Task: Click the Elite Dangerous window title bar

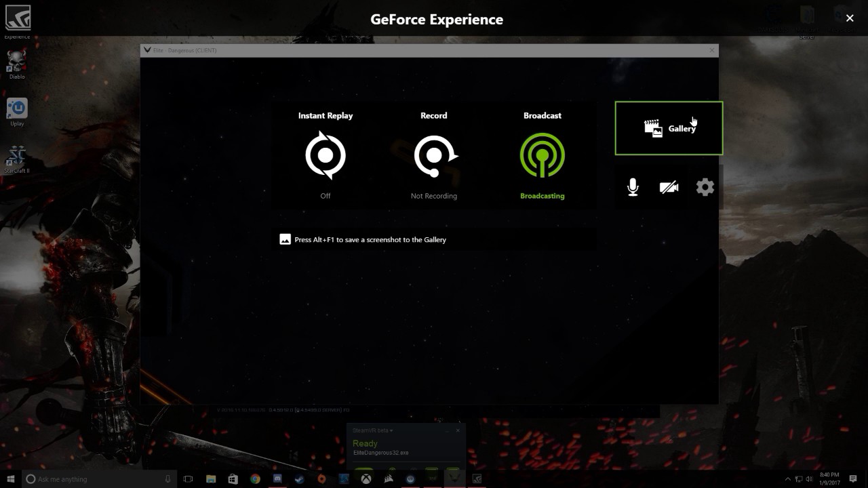Action: click(x=429, y=50)
